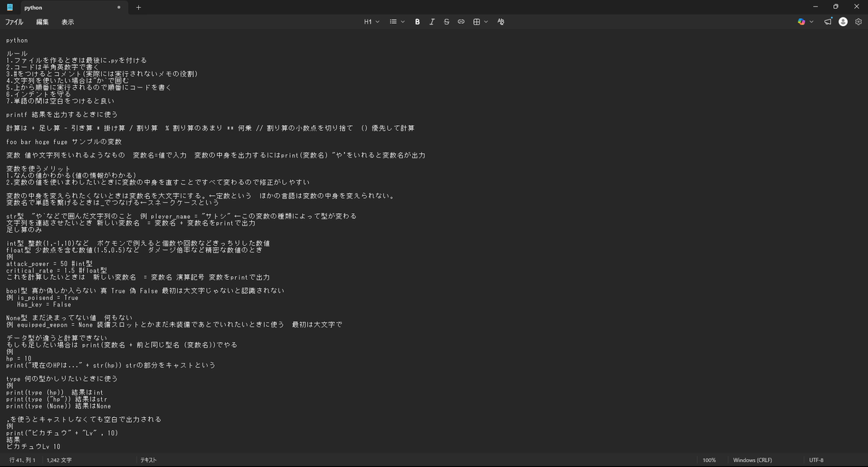Toggle bold formatting in the toolbar
The height and width of the screenshot is (467, 868).
click(x=417, y=22)
